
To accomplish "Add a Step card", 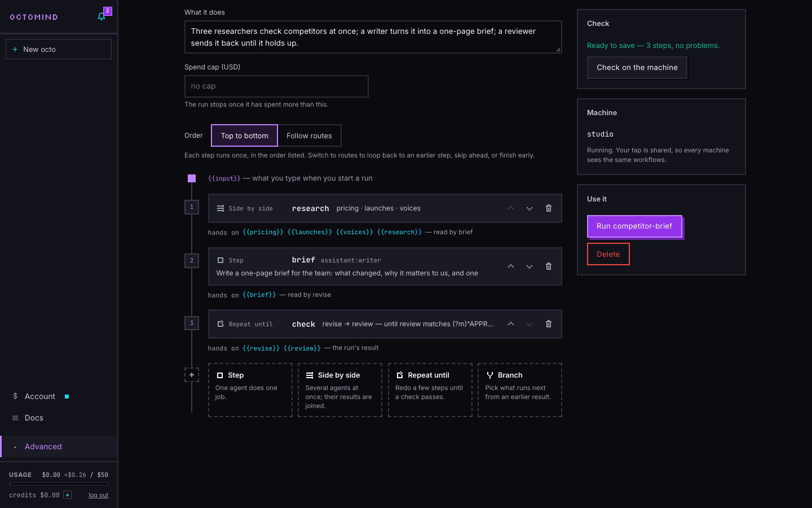I will point(250,390).
